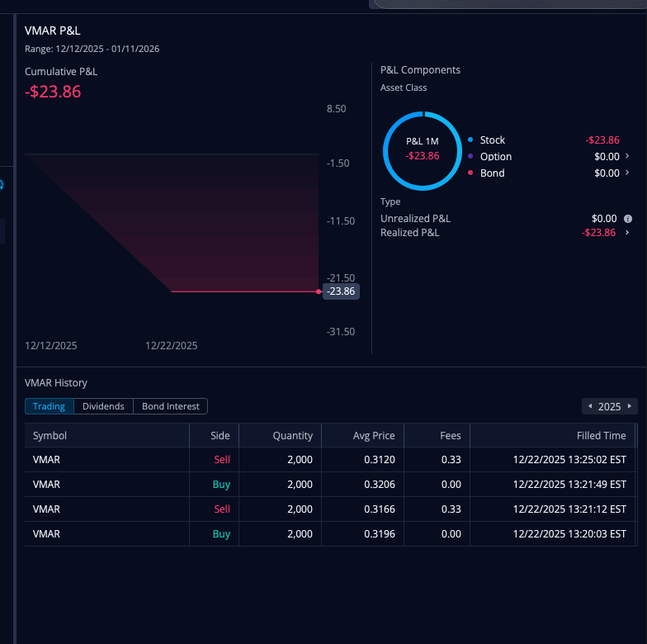Click the 2025 year label
Screen dimensions: 647x644
[x=609, y=406]
